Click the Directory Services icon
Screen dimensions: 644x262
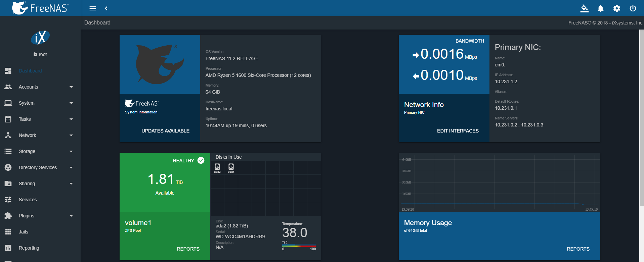click(8, 167)
